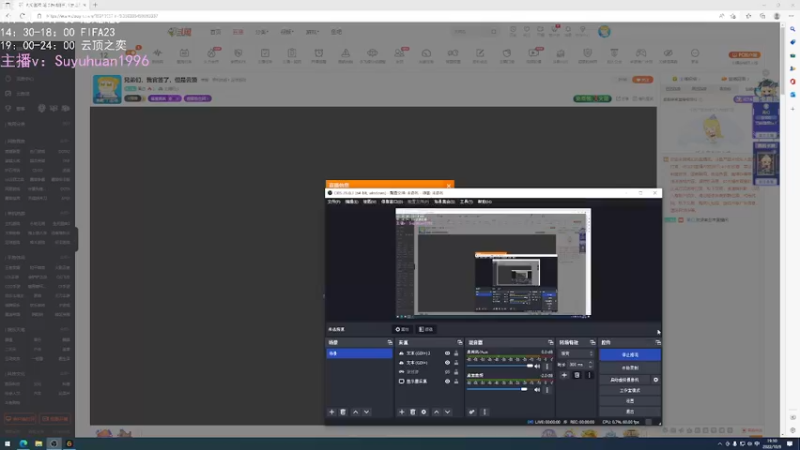This screenshot has width=800, height=450.
Task: Add a new source in Sources panel
Action: pos(402,412)
